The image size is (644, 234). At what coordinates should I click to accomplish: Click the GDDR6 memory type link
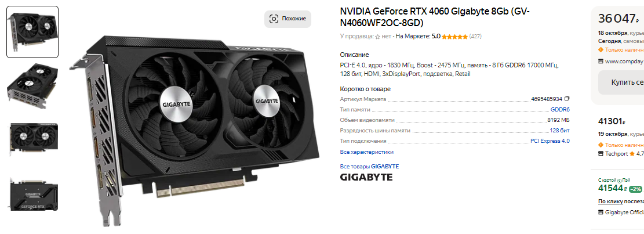click(x=560, y=110)
